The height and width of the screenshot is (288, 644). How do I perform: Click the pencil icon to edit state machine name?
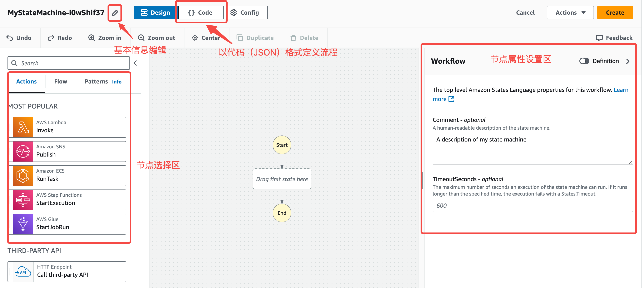(115, 13)
